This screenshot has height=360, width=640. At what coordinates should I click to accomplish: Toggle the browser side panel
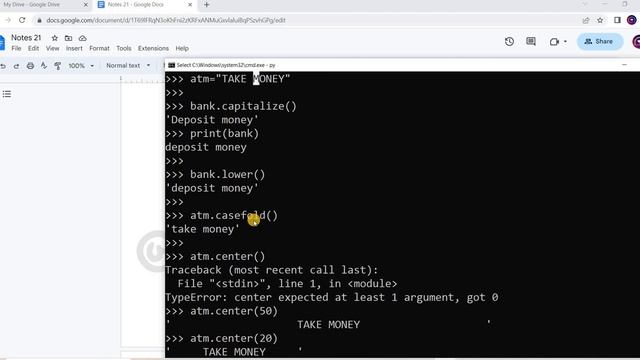click(x=617, y=20)
